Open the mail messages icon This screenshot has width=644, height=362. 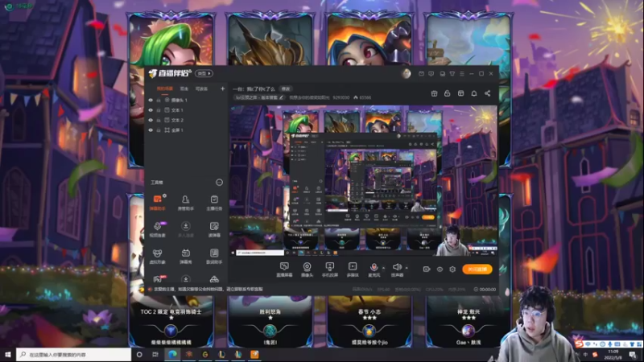pos(421,74)
